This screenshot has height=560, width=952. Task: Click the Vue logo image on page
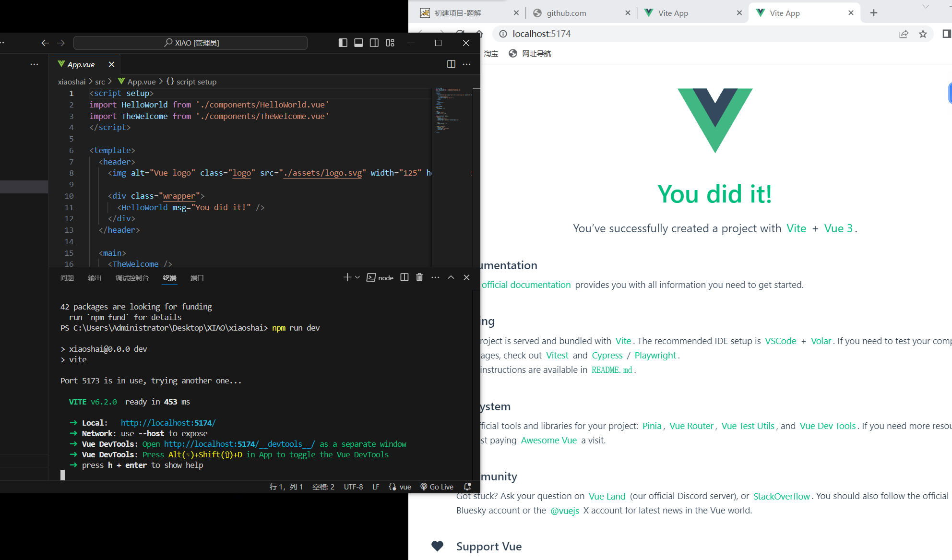tap(715, 121)
